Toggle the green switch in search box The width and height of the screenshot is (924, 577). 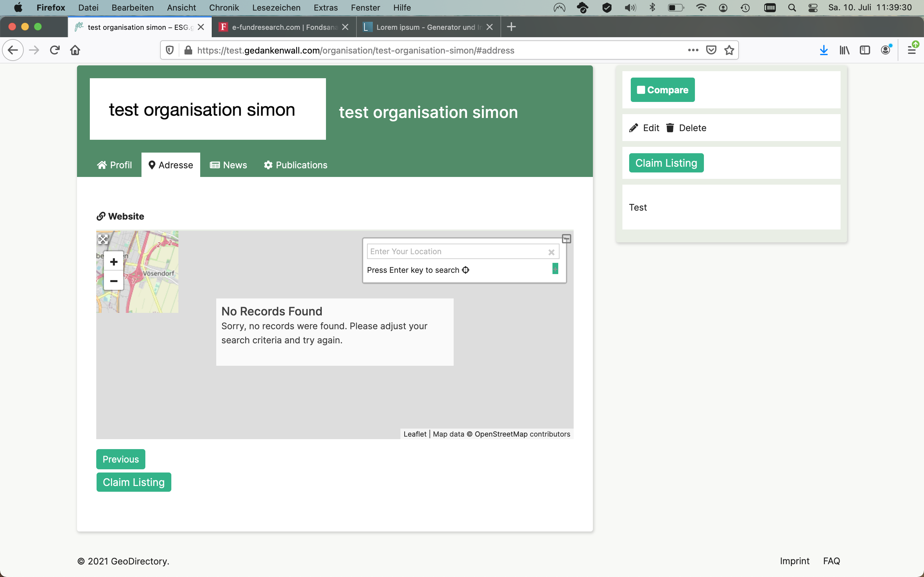555,269
